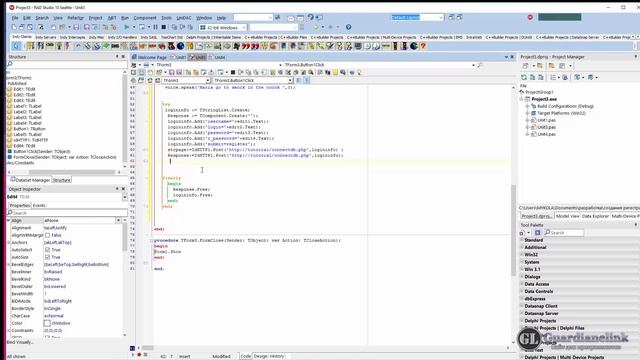Open the Help contents question mark icon
Viewport: 640px width, 360px height.
click(348, 27)
